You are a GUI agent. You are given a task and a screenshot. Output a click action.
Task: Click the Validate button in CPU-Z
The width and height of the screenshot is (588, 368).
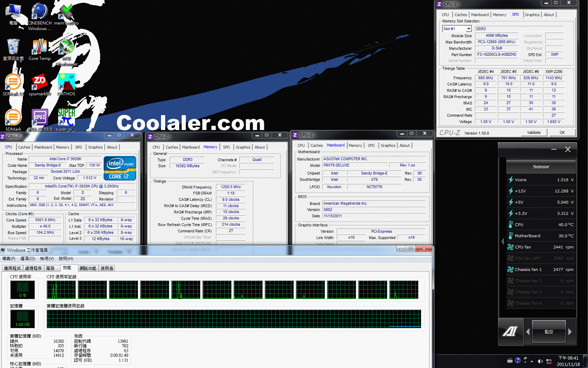coord(534,132)
